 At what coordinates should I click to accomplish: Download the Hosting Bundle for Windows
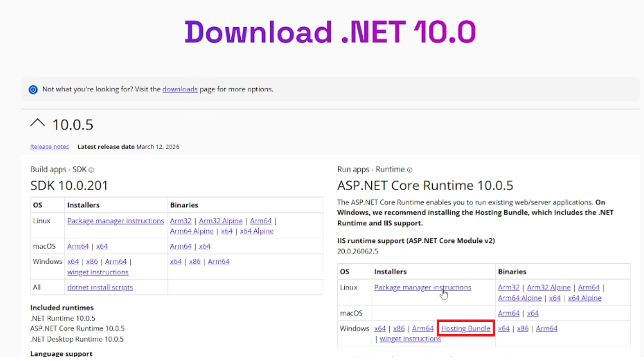click(465, 328)
